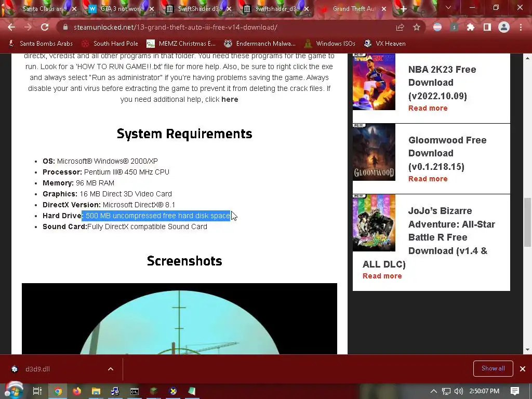Viewport: 532px width, 399px height.
Task: Close the GTA 3 not working tab
Action: point(152,9)
